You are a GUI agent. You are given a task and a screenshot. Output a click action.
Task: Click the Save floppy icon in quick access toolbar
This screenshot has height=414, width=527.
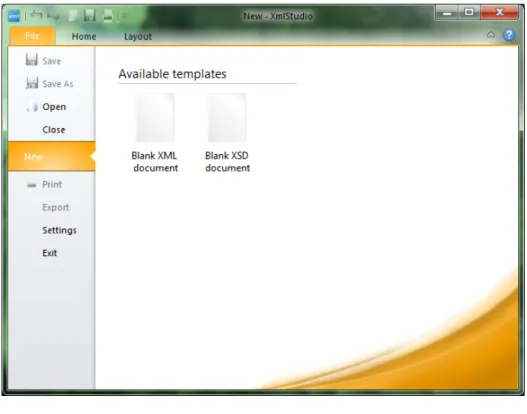pyautogui.click(x=89, y=15)
